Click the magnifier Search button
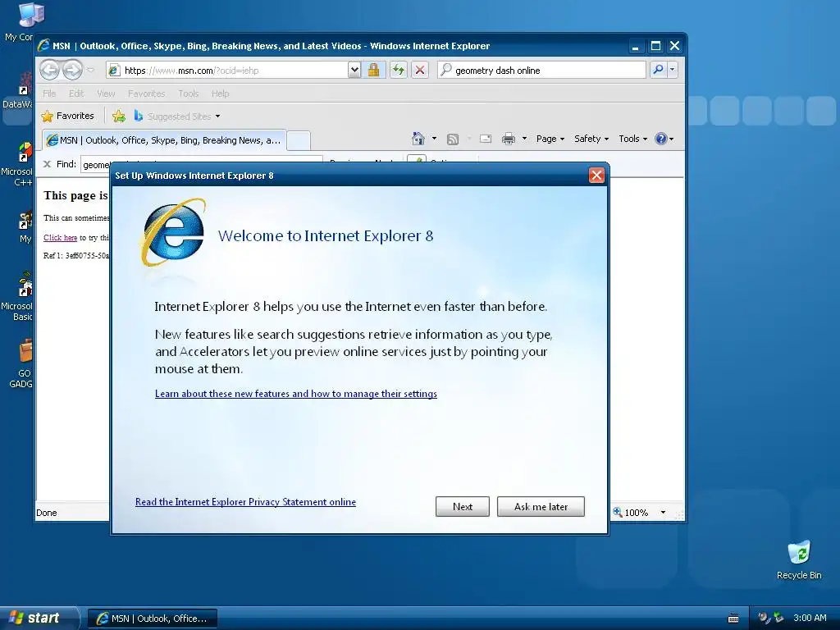840x630 pixels. [659, 70]
